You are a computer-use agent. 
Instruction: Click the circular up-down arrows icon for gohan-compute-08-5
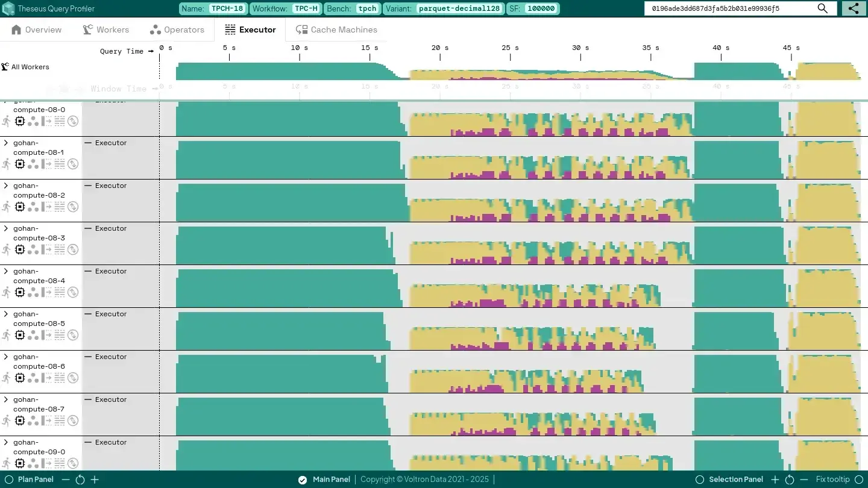click(x=73, y=335)
